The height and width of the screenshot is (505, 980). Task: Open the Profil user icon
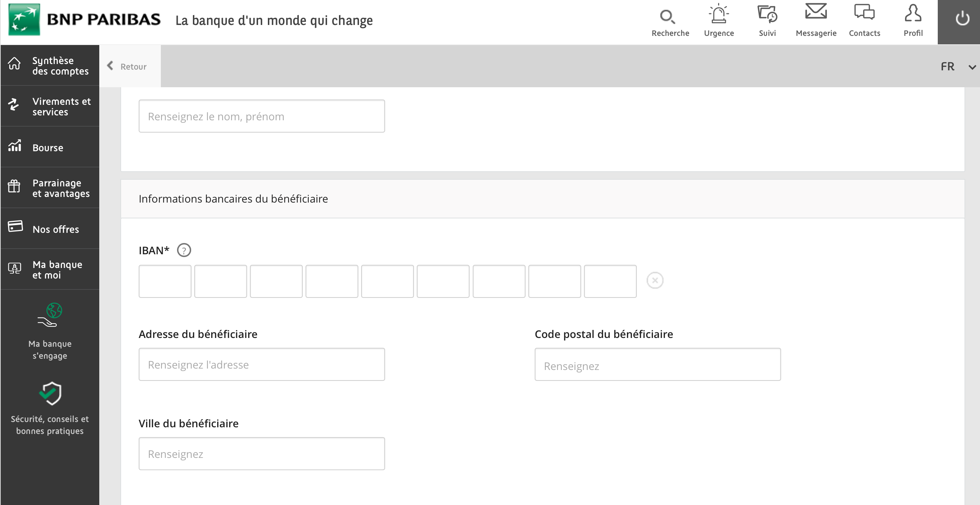click(913, 13)
